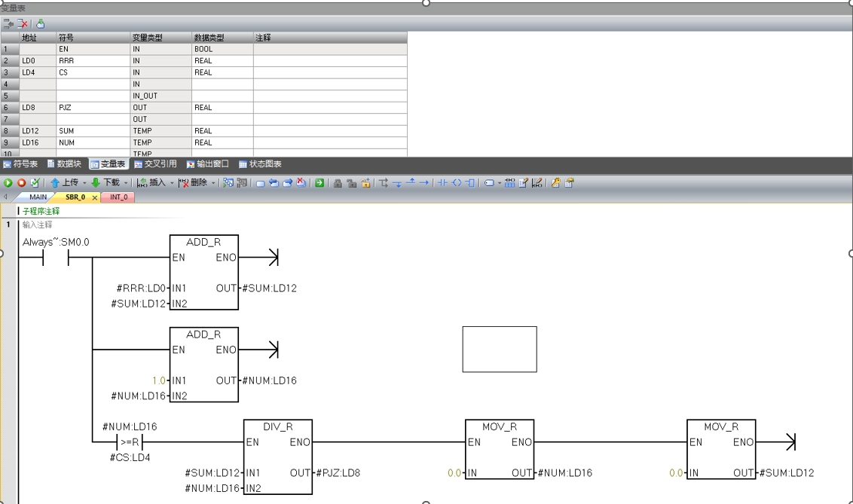Screen dimensions: 853x504
Task: Open the 上传 (Upload) dropdown arrow
Action: [84, 183]
